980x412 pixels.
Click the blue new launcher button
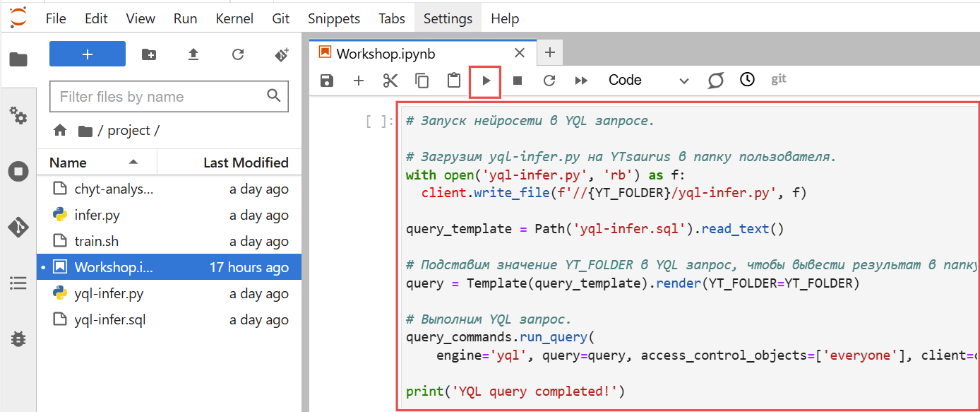pos(88,54)
